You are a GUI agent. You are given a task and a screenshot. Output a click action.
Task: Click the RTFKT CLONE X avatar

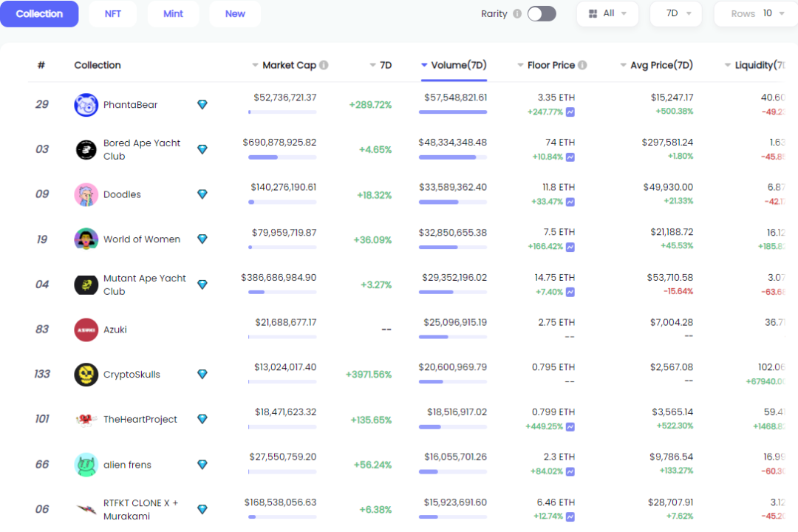pyautogui.click(x=86, y=509)
